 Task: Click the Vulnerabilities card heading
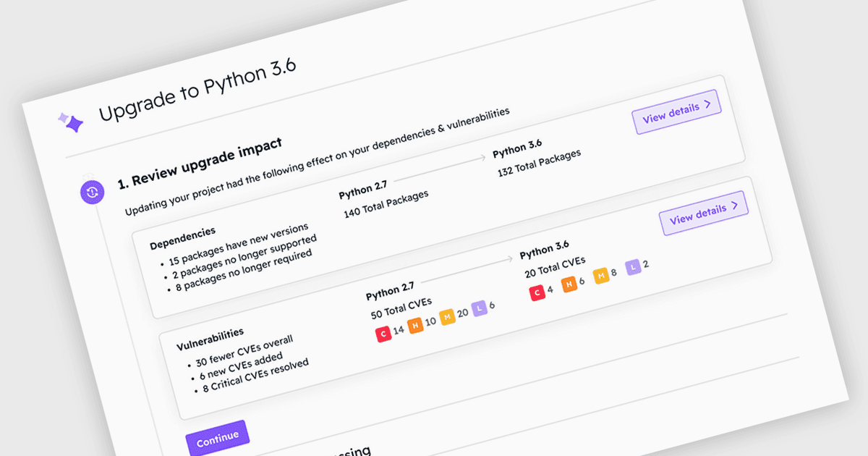click(x=210, y=338)
